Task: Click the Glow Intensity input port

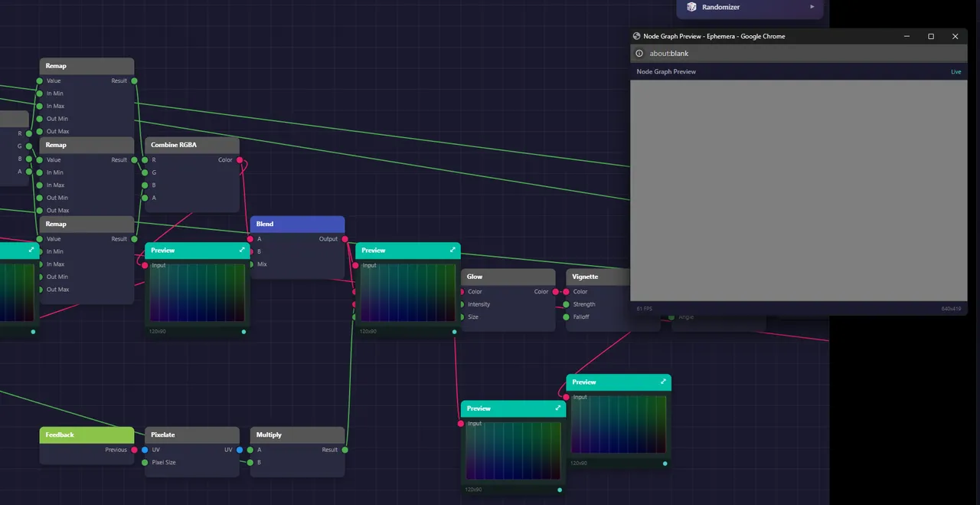Action: click(461, 304)
